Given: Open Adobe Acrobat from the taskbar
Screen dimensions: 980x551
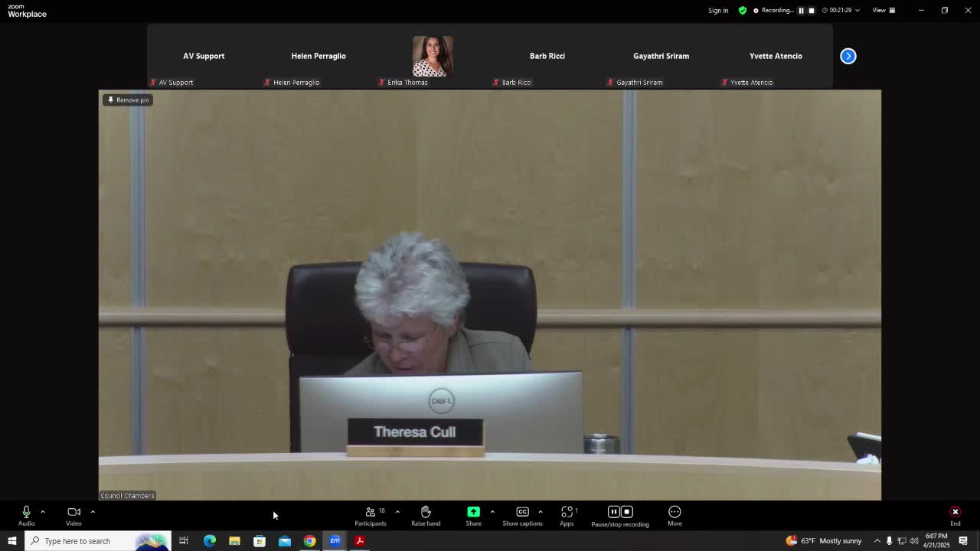Looking at the screenshot, I should [360, 541].
